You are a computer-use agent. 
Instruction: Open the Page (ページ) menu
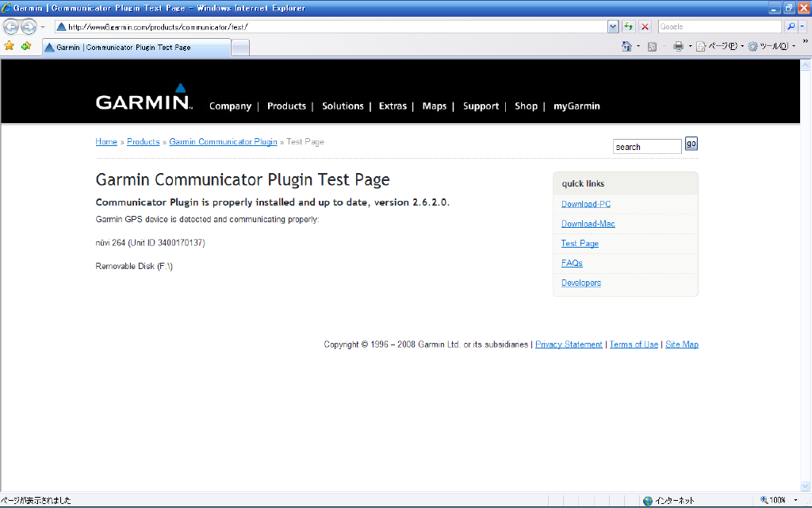720,47
